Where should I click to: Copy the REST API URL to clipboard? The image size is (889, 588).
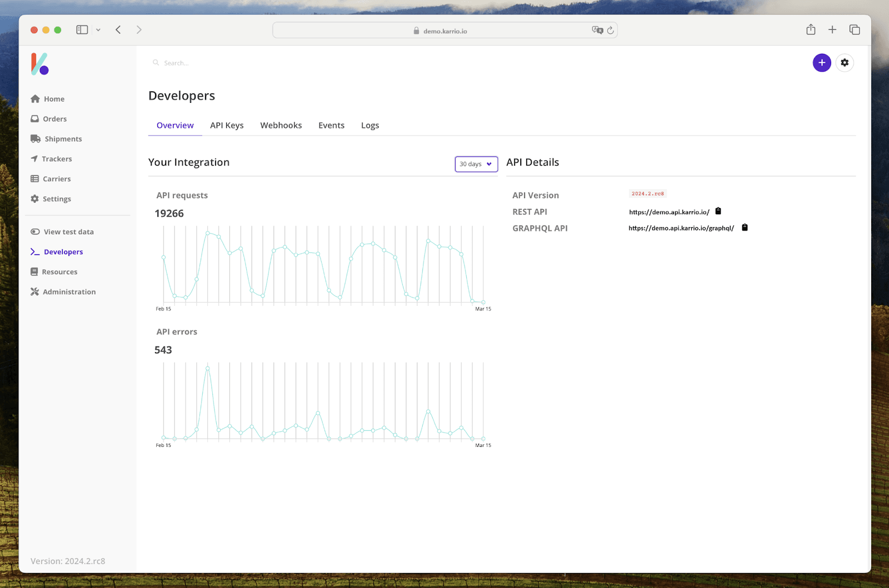click(x=718, y=211)
